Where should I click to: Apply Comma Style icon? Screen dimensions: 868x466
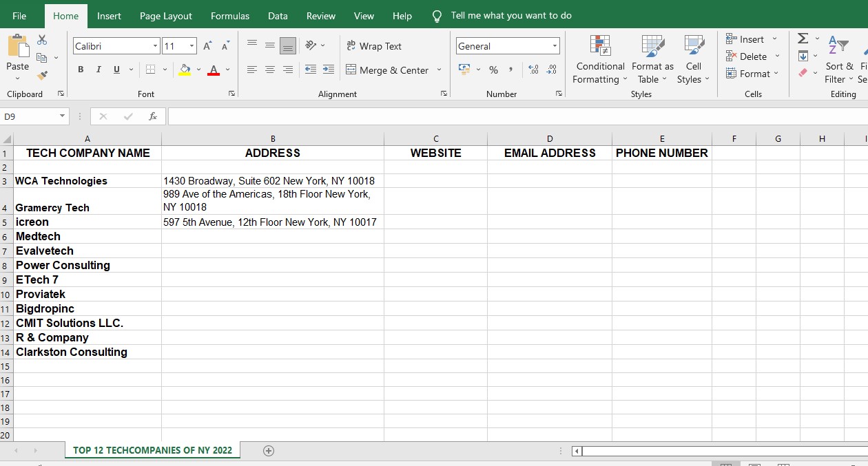(x=510, y=70)
